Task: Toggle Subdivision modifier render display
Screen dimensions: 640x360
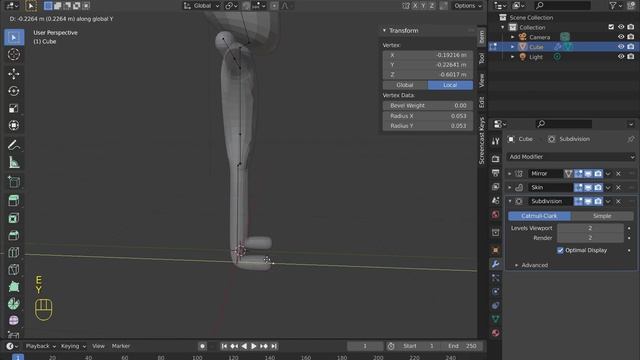Action: pos(598,201)
